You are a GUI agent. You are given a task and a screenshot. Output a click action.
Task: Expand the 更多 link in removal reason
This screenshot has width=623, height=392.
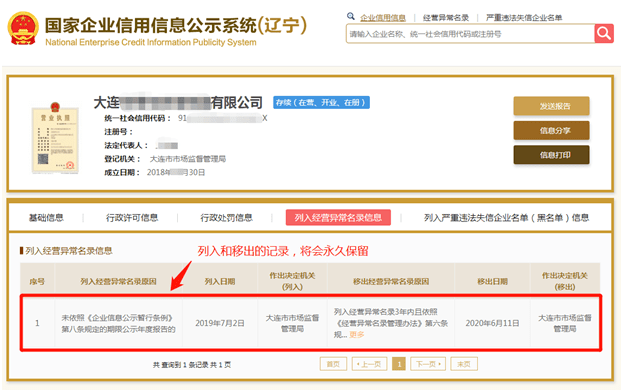pos(357,334)
